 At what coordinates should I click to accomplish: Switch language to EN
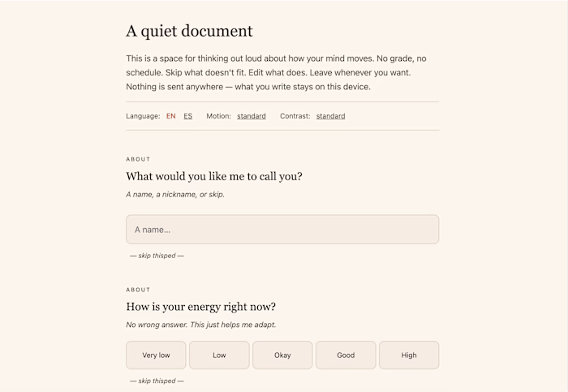(x=171, y=116)
